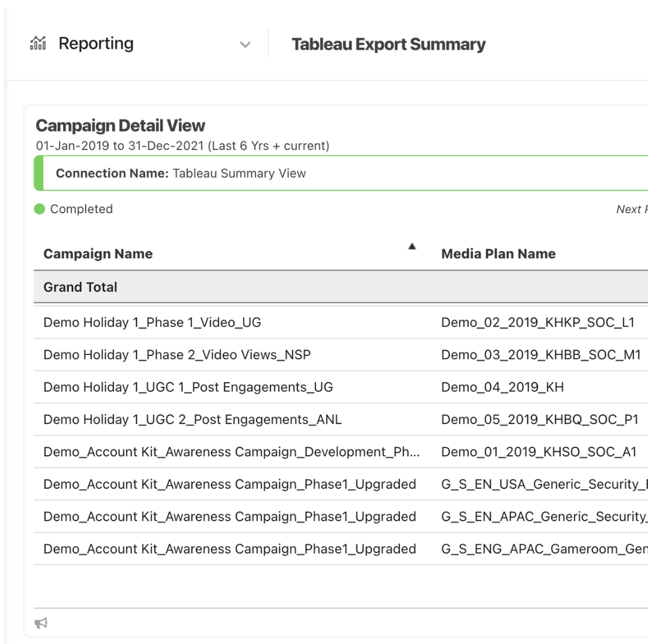Click the megaphone icon below the table
This screenshot has width=648, height=644.
pos(41,623)
